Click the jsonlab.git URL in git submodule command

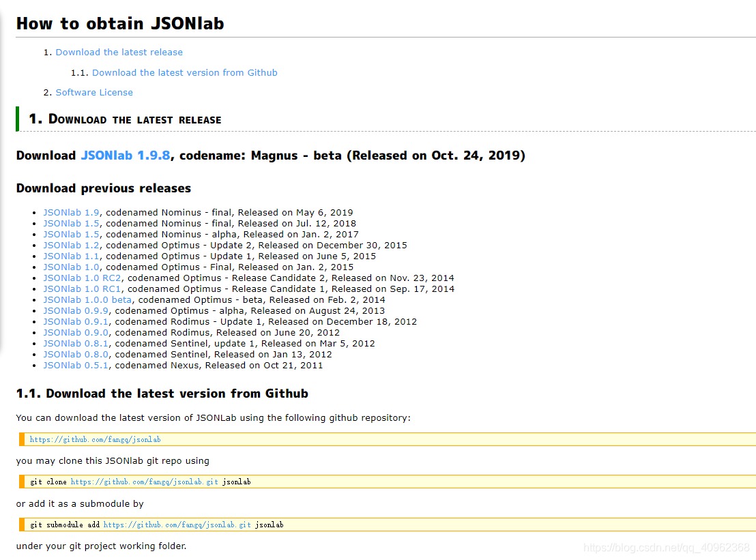pos(177,525)
